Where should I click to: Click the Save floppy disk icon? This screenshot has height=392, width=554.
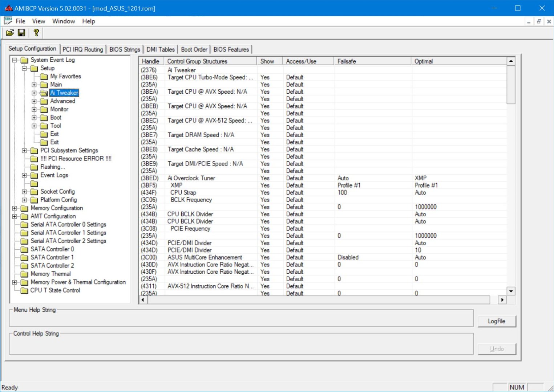click(21, 33)
